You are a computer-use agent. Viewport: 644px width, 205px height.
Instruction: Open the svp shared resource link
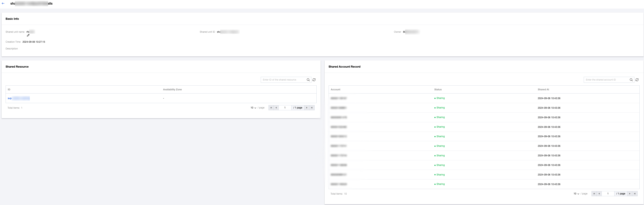19,98
